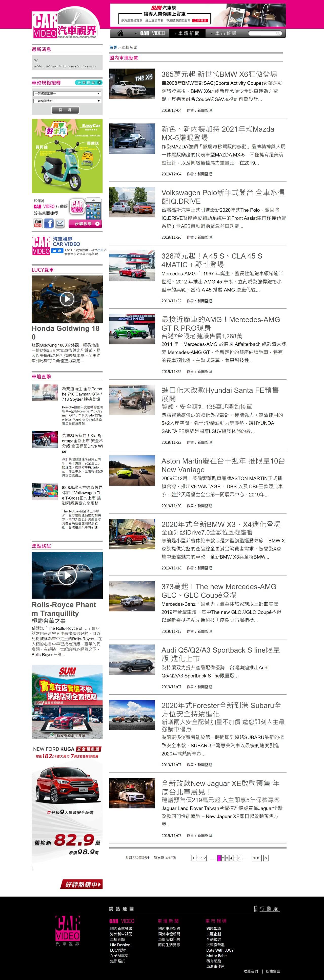The width and height of the screenshot is (324, 980).
Task: Click the search magnifier in nav bar
Action: [x=278, y=33]
